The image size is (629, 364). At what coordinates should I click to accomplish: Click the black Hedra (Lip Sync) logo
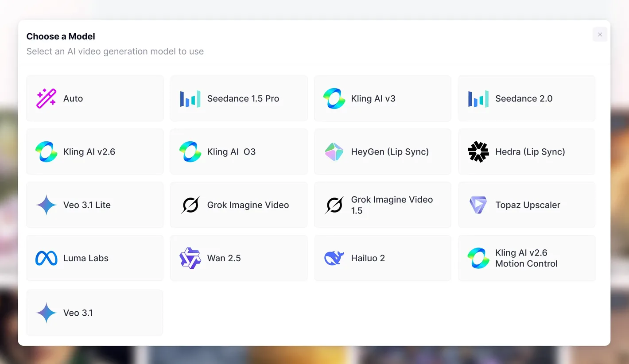[x=478, y=151]
